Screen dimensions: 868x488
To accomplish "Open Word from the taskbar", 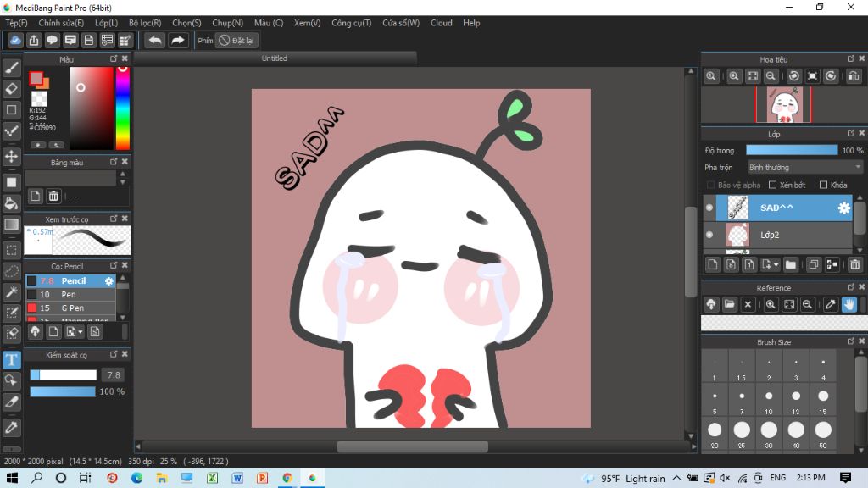I will click(x=237, y=478).
